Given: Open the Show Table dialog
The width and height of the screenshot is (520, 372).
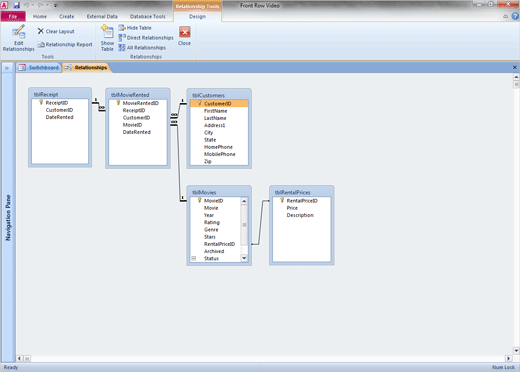Looking at the screenshot, I should [107, 38].
